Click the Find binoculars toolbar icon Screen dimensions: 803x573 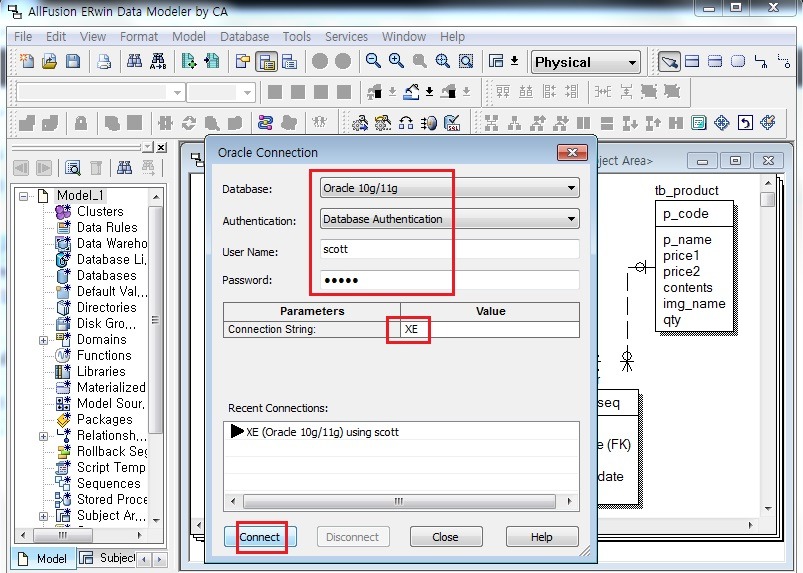[x=135, y=61]
